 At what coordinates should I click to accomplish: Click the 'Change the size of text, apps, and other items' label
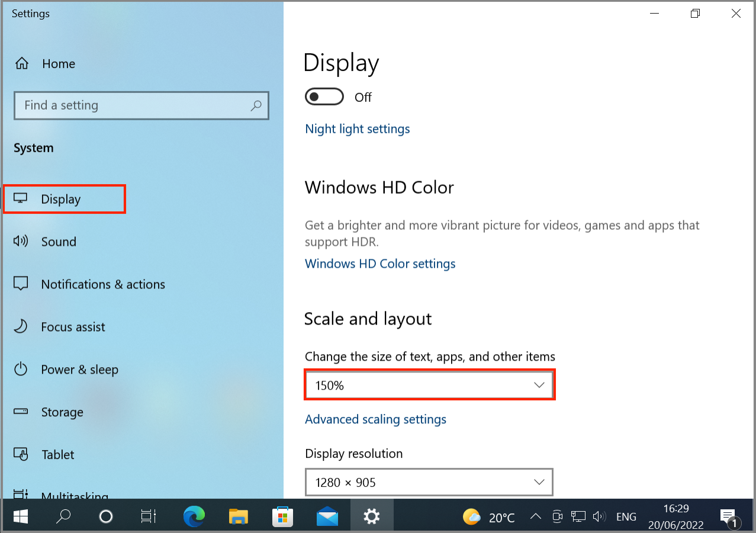(x=430, y=357)
